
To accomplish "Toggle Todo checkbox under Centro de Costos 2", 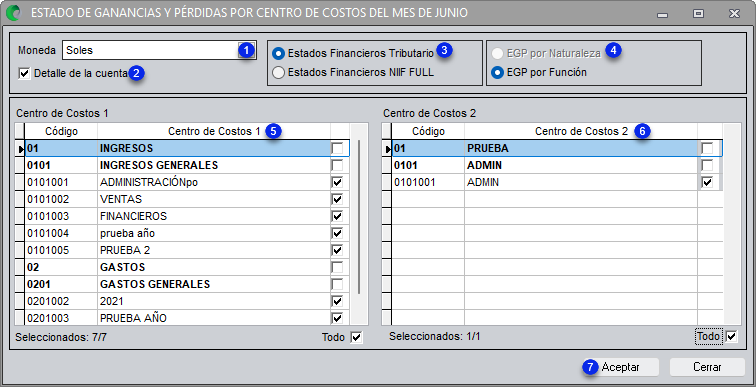I will 731,336.
